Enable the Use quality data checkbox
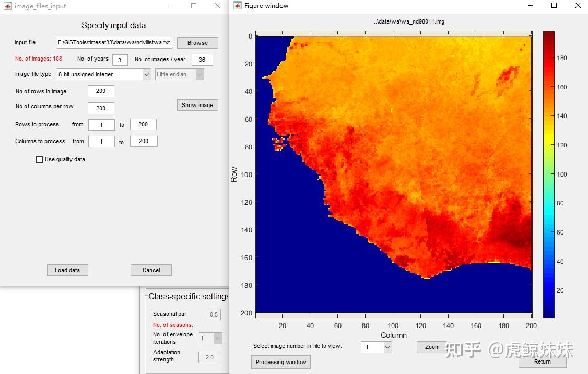The image size is (588, 374). [39, 160]
